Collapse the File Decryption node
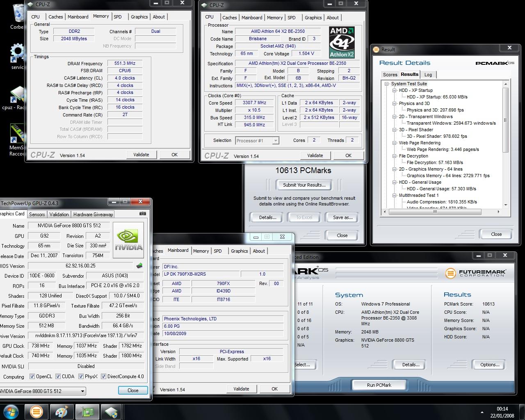 click(x=394, y=156)
